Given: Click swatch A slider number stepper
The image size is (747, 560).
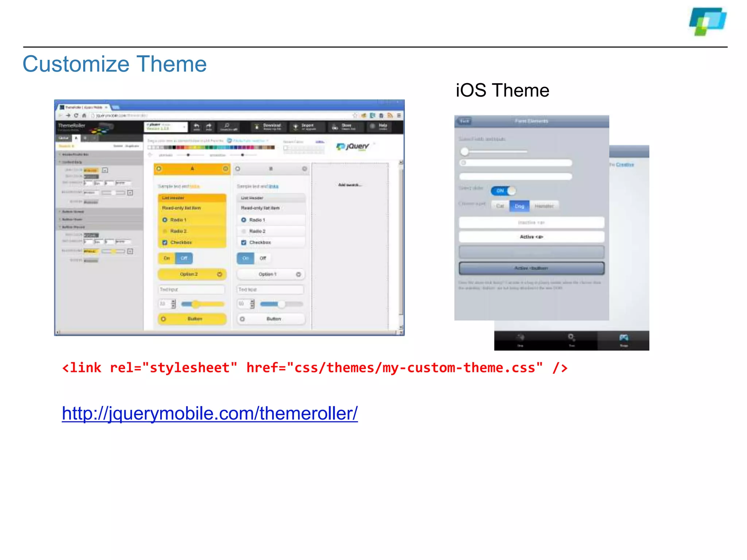Looking at the screenshot, I should click(174, 304).
